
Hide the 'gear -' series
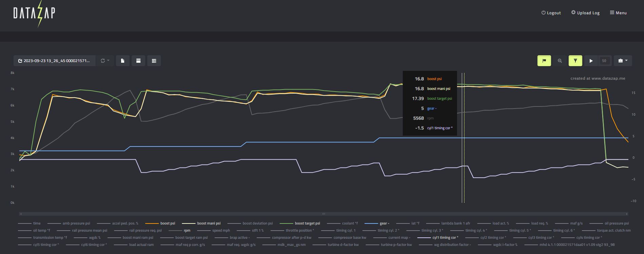coord(377,223)
